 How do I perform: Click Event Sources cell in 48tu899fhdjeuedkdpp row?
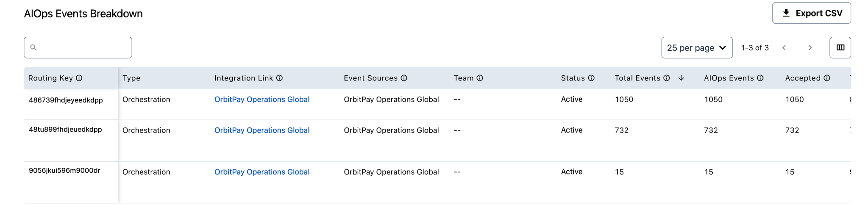pyautogui.click(x=391, y=130)
